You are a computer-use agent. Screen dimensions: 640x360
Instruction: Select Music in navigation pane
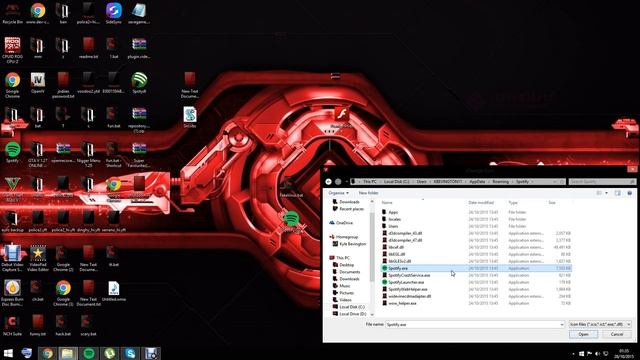tap(342, 286)
